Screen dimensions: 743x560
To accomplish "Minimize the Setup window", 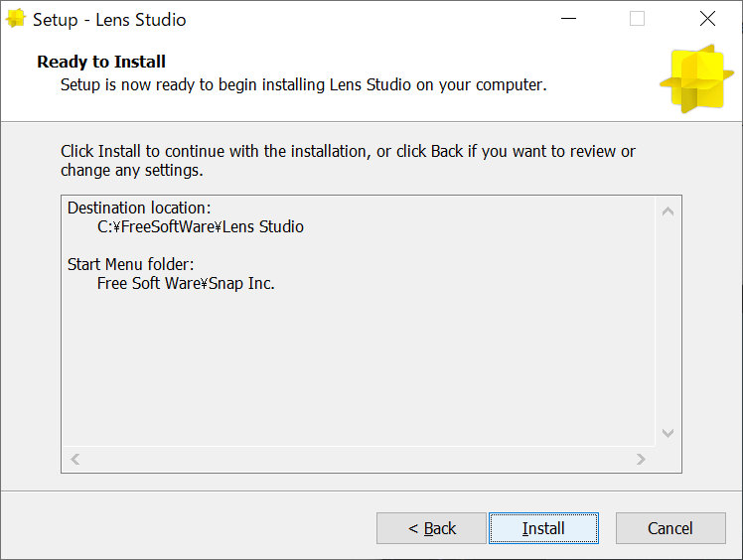I will [x=568, y=19].
